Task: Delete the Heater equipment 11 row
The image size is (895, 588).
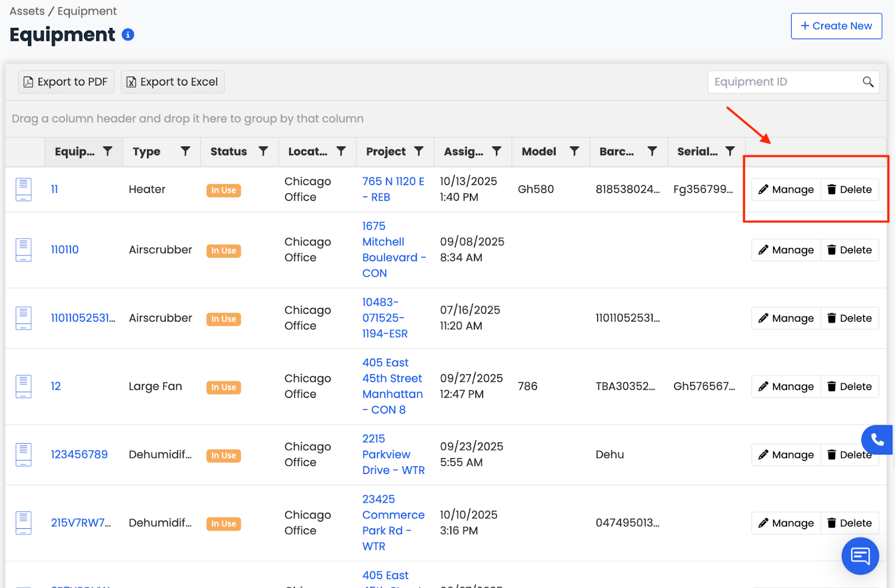Action: click(x=850, y=189)
